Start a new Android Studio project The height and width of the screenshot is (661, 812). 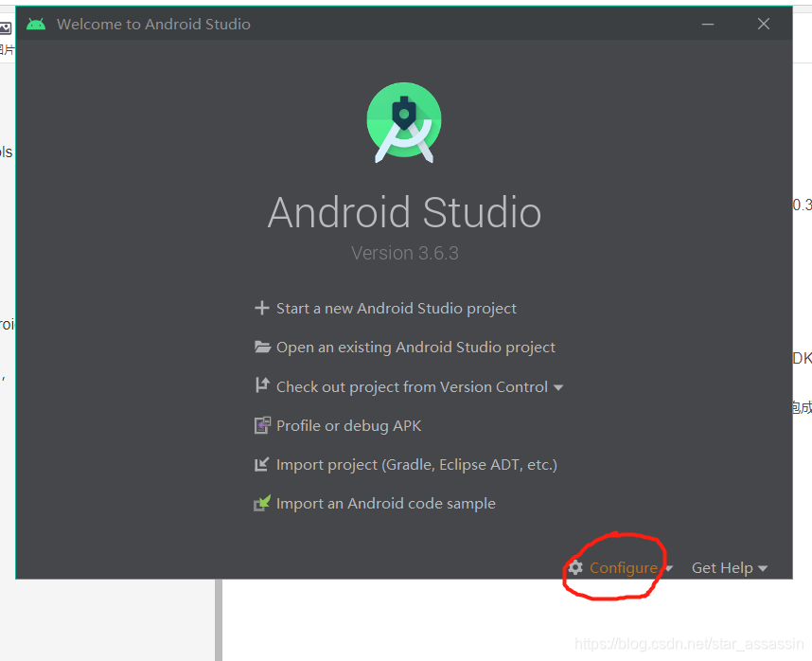tap(397, 308)
